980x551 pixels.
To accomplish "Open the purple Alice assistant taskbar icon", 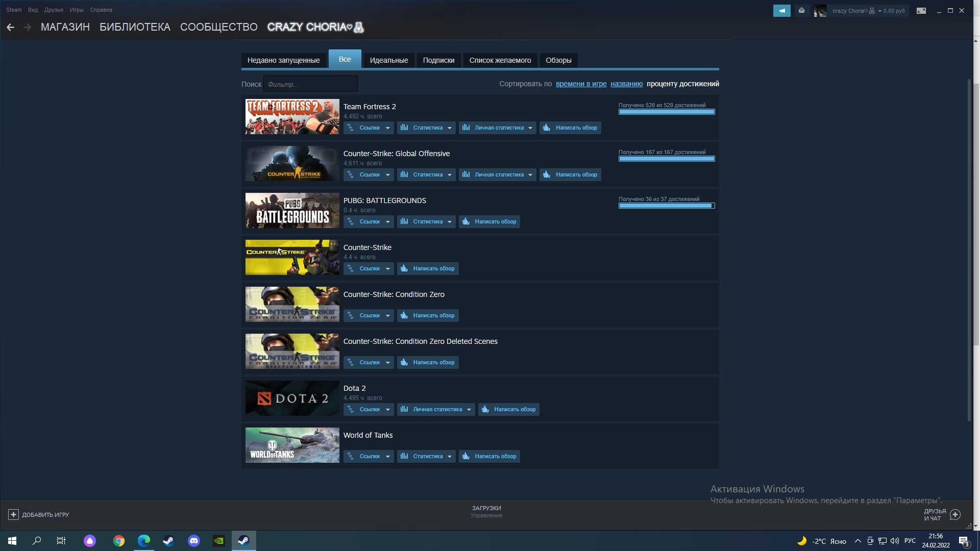I will click(90, 541).
